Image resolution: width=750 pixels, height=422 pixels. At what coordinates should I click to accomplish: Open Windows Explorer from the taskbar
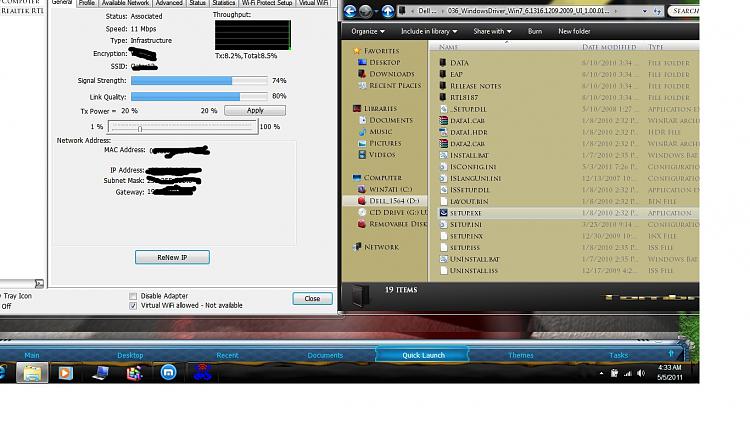pos(32,373)
